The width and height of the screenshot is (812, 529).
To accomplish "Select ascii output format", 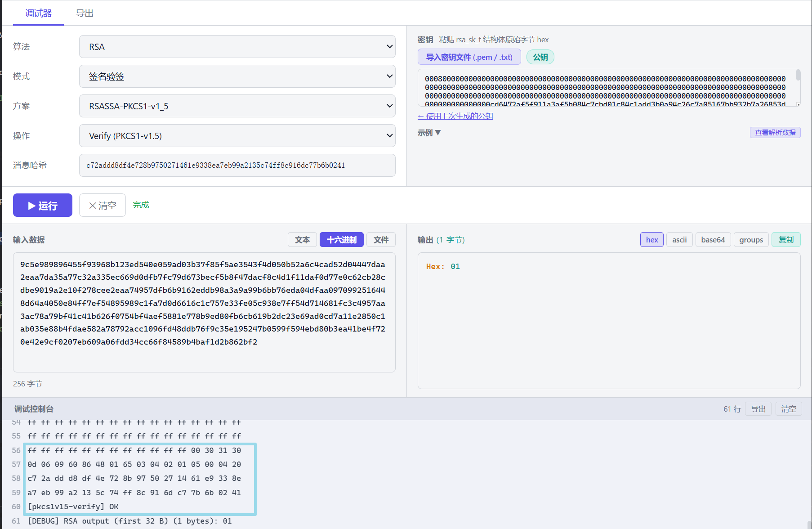I will [x=679, y=240].
